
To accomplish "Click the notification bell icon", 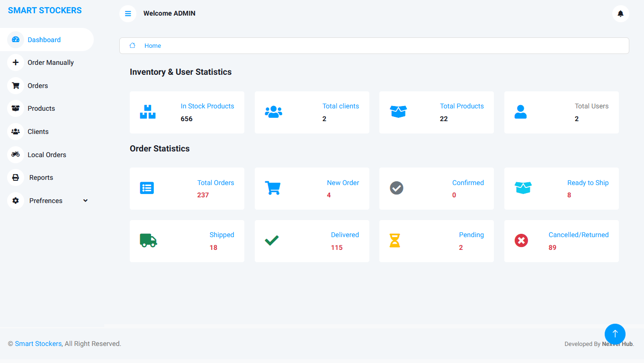I will click(x=620, y=14).
